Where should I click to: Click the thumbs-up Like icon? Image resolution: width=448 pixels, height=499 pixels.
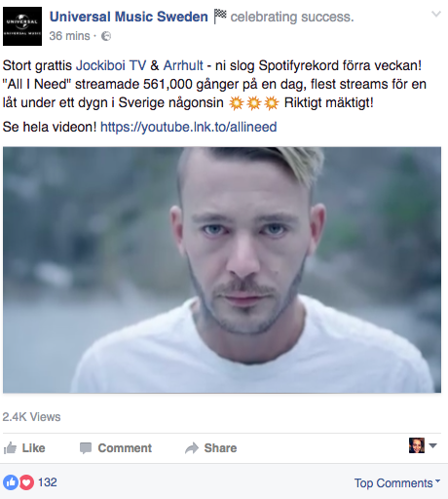coord(10,448)
